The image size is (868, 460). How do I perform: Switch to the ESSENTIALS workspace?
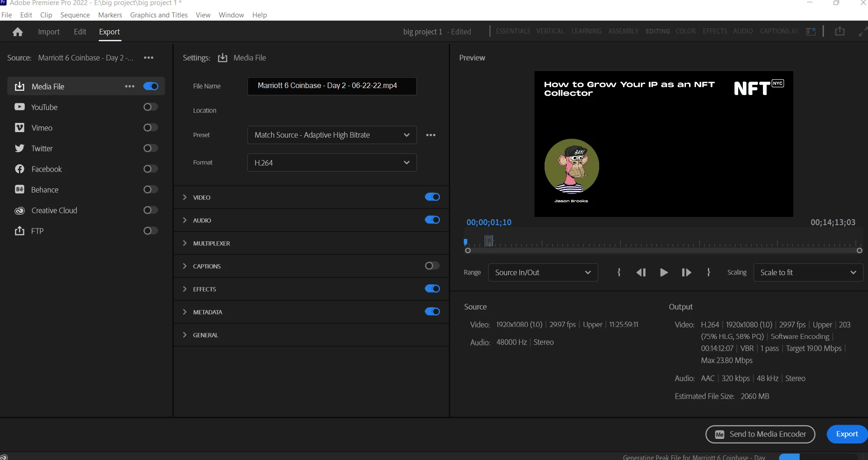(513, 31)
